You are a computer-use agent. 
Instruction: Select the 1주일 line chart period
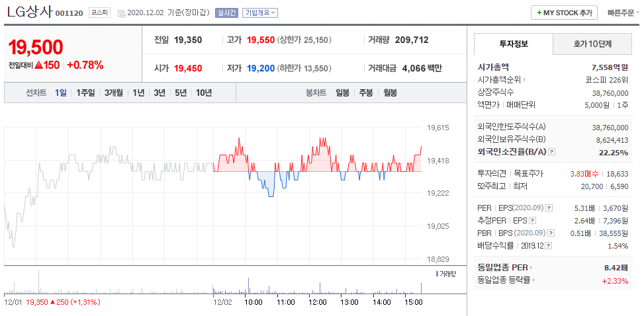point(85,93)
